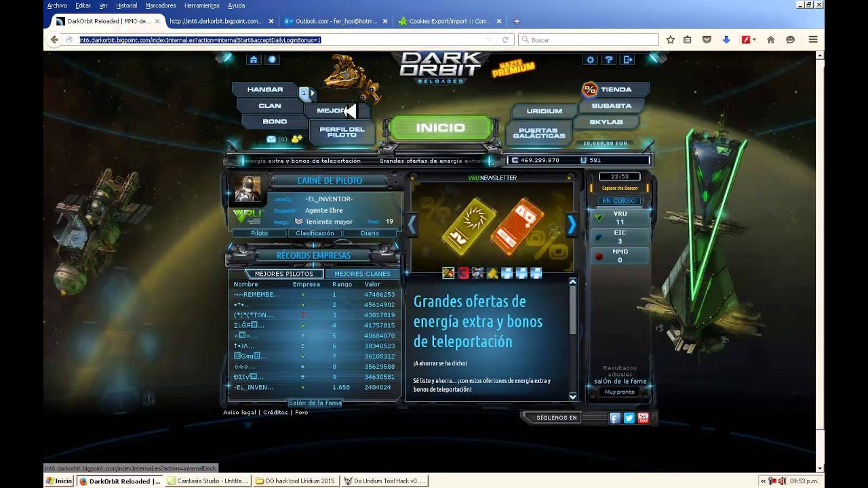Expand hangar slot arrow next to 1
This screenshot has height=488, width=868.
tap(312, 93)
